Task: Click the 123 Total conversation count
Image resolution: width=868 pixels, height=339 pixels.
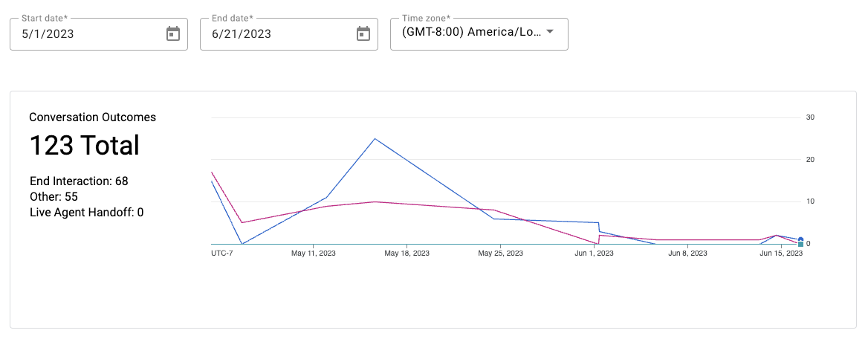Action: click(x=84, y=146)
